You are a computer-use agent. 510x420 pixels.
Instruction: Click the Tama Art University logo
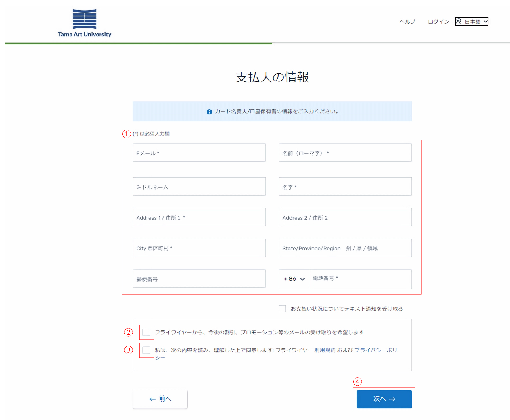point(85,23)
